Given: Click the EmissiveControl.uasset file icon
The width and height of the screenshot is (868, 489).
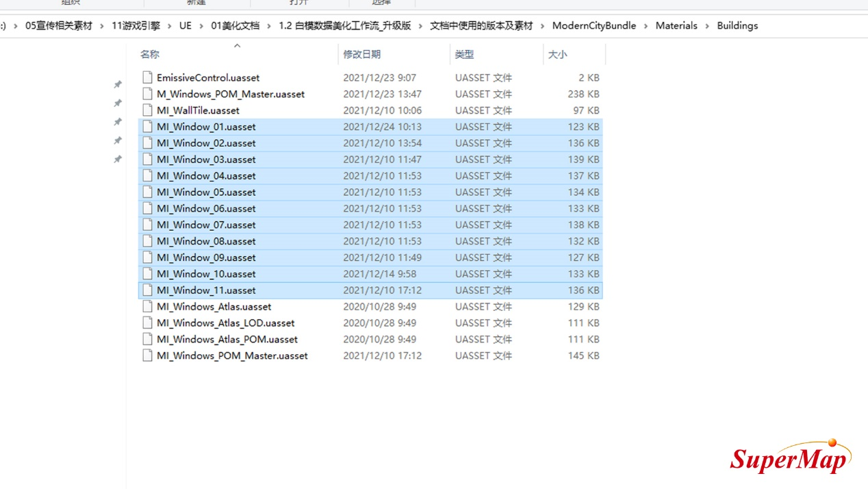Looking at the screenshot, I should (x=146, y=77).
